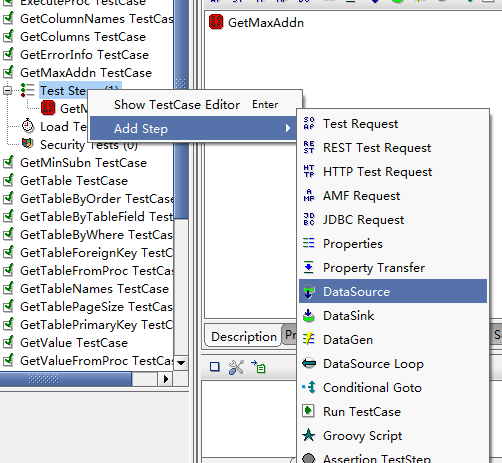This screenshot has height=463, width=502.
Task: Click the green clipboard icon in bottom toolbar
Action: point(258,367)
